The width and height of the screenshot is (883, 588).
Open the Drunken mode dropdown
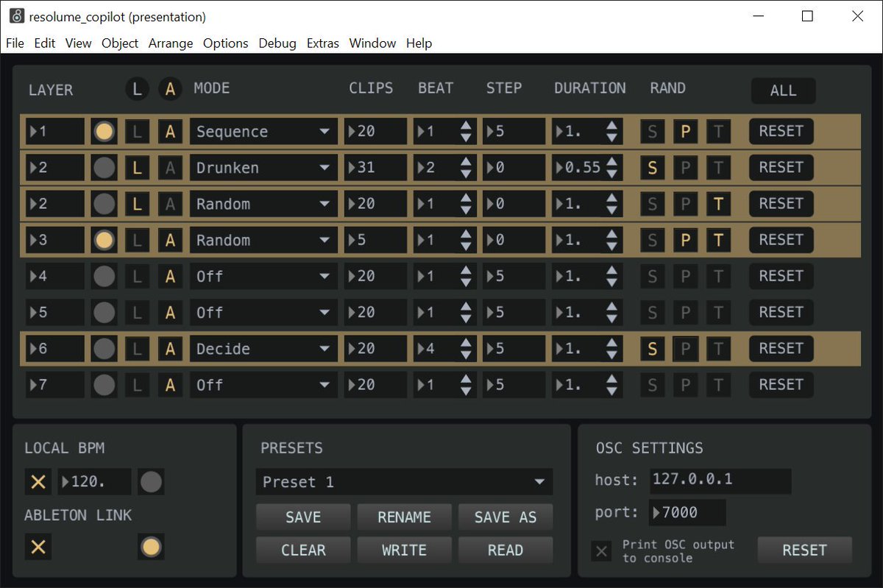[263, 168]
